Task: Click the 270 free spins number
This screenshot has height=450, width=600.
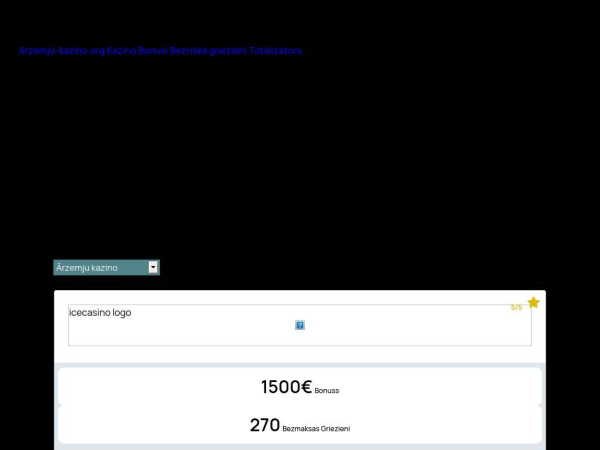Action: [265, 425]
